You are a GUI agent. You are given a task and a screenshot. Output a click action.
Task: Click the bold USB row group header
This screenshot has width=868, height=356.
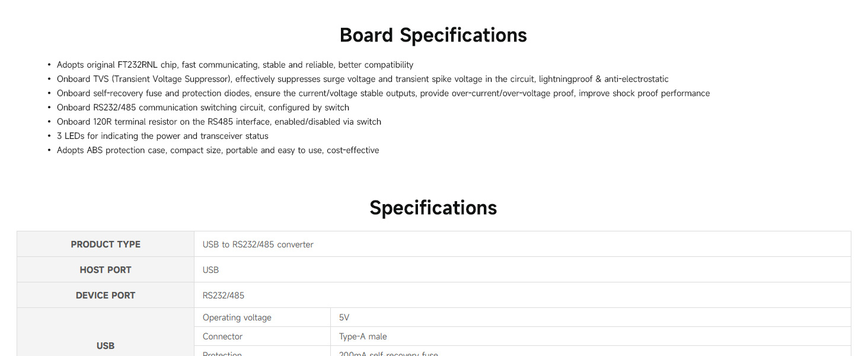pyautogui.click(x=106, y=346)
